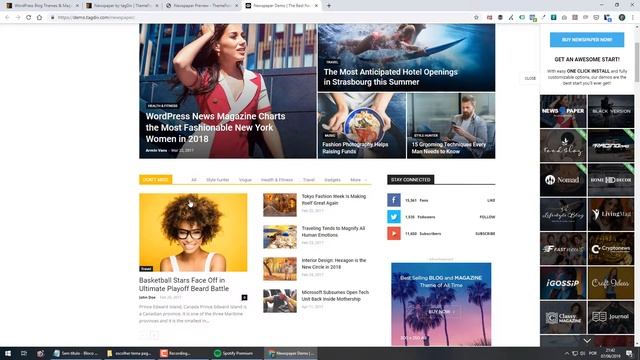Viewport: 640px width, 360px height.
Task: Click the browser forward arrow
Action: [x=18, y=18]
